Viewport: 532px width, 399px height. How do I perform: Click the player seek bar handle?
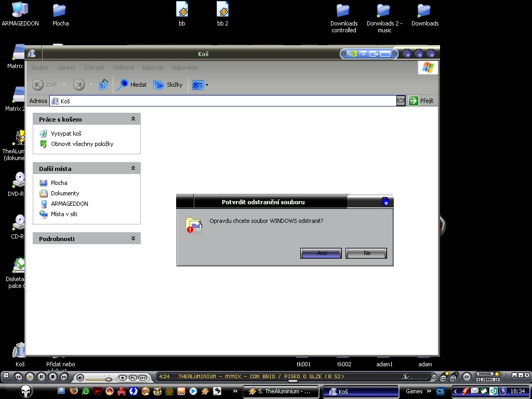(293, 381)
